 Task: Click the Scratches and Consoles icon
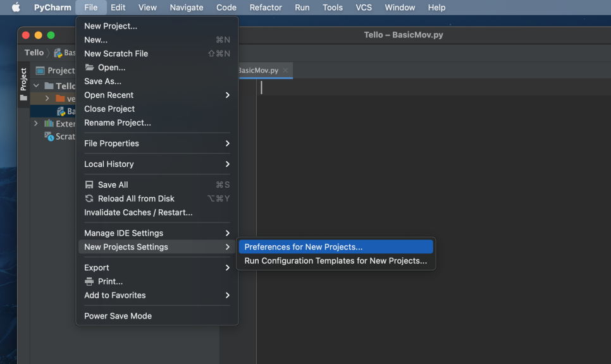[x=49, y=136]
